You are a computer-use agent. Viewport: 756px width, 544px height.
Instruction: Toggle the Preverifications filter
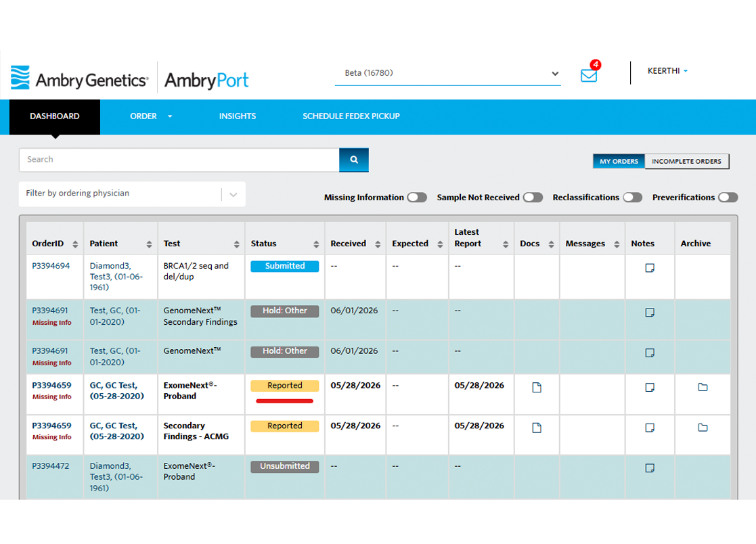728,198
